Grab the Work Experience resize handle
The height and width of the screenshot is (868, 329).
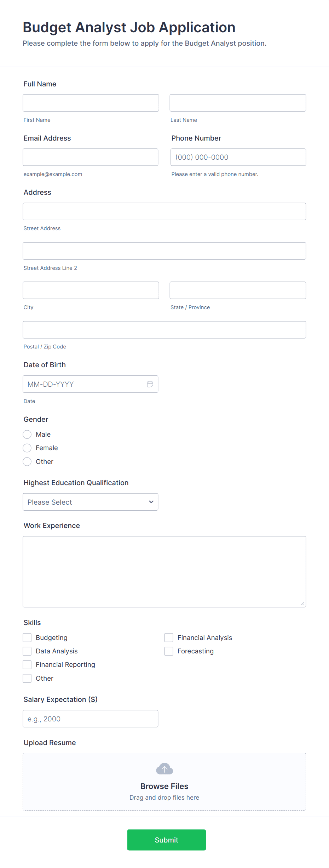(302, 604)
